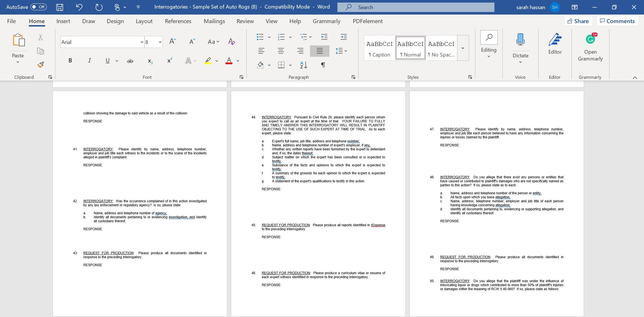Toggle Justify text alignment
The image size is (644, 317).
pos(319,51)
